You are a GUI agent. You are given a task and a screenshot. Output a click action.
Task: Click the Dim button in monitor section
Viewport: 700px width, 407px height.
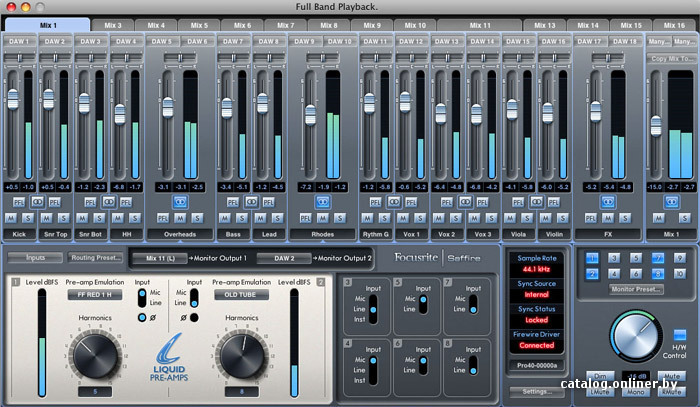[x=600, y=376]
